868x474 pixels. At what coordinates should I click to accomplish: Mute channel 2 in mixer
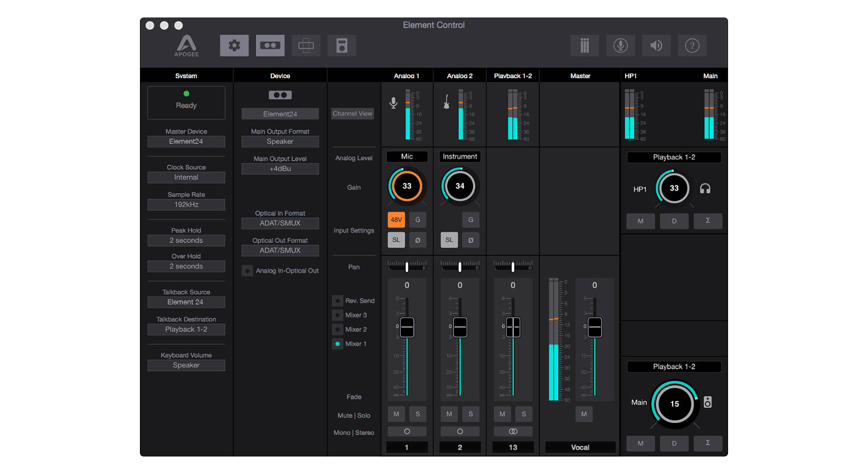[x=449, y=414]
